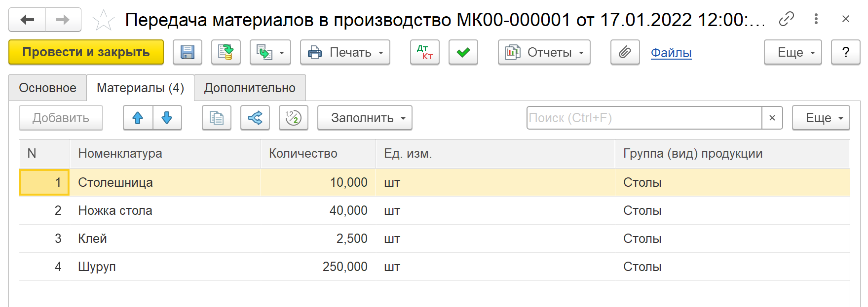This screenshot has width=868, height=307.
Task: Click the copy rows icon
Action: click(216, 118)
